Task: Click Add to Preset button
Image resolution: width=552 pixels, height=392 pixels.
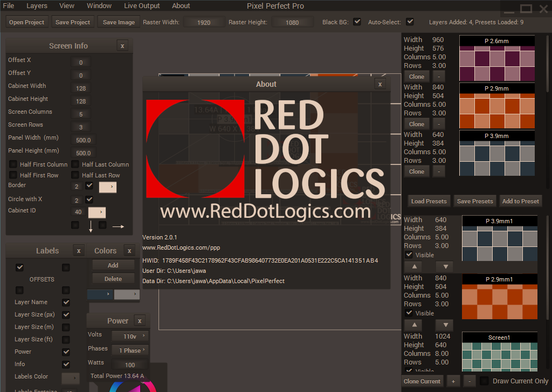Action: tap(520, 201)
